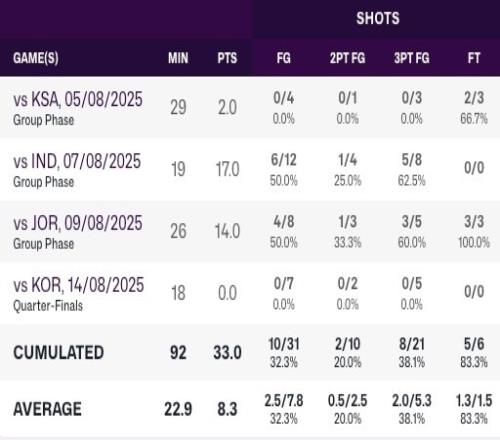
Task: Open the vs KOR, 14/08/2025 game row
Action: point(250,293)
